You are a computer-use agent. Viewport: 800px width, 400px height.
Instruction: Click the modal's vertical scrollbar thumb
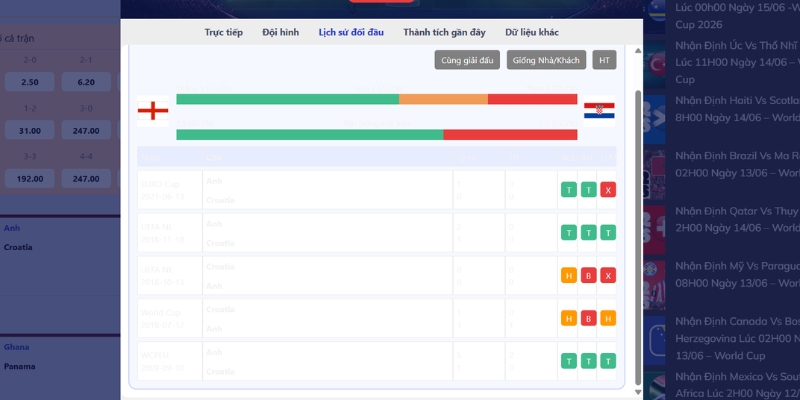pyautogui.click(x=638, y=238)
